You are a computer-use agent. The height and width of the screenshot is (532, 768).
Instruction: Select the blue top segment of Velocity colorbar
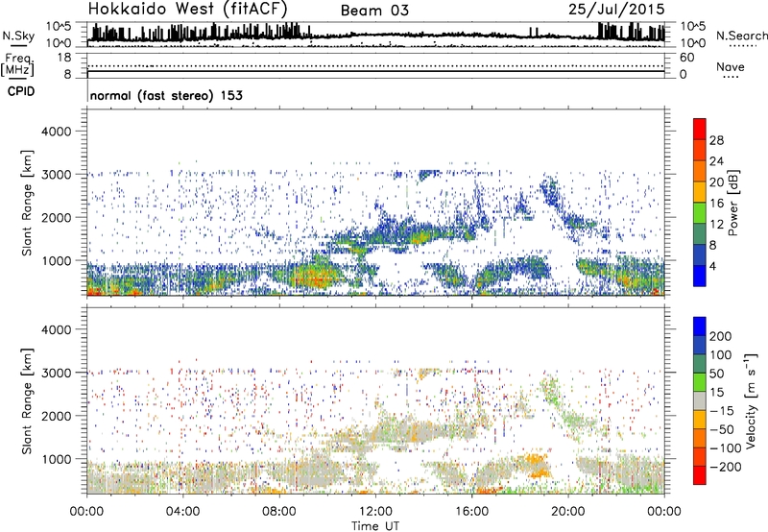click(700, 326)
